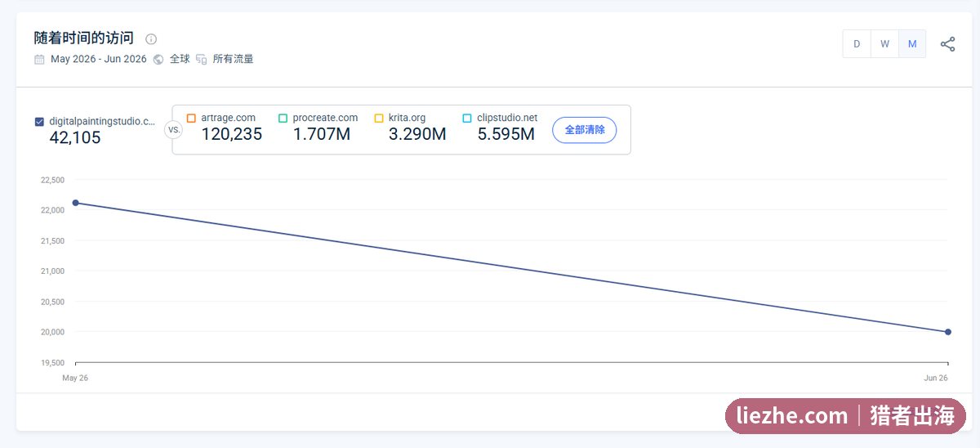Viewport: 980px width, 448px height.
Task: Click the share icon
Action: pos(947,44)
